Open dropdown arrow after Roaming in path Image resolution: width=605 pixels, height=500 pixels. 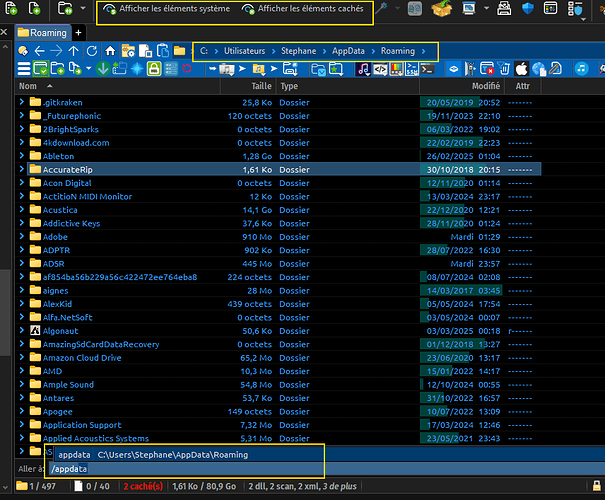click(424, 50)
